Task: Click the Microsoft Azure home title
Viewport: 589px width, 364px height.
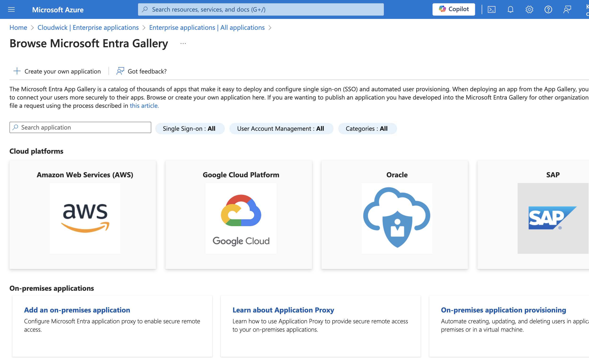Action: pos(58,10)
